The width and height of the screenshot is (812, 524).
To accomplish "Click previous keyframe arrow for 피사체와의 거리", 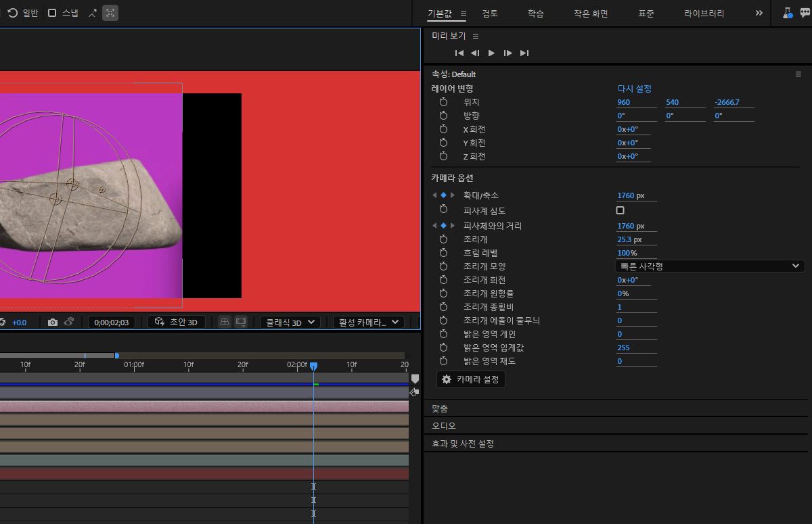I will (433, 225).
